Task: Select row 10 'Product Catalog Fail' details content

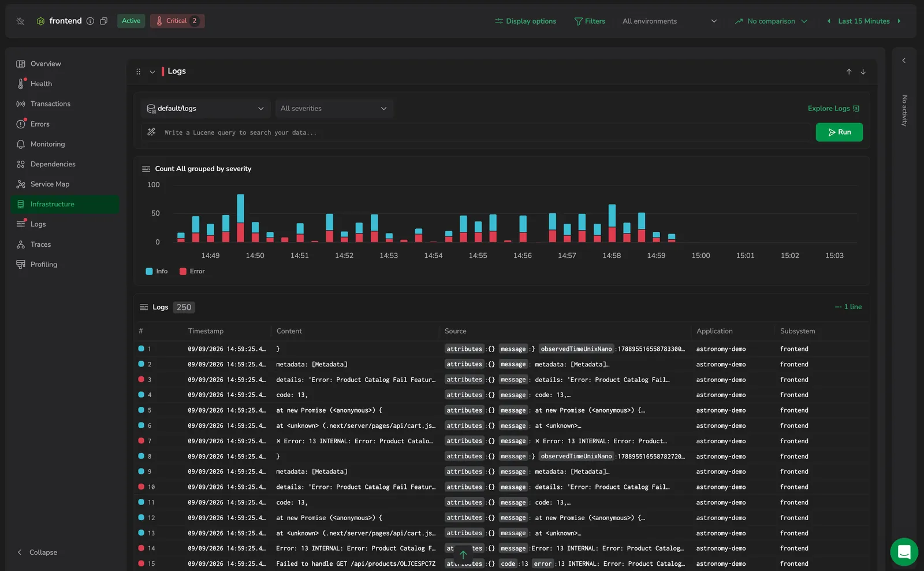Action: (356, 487)
